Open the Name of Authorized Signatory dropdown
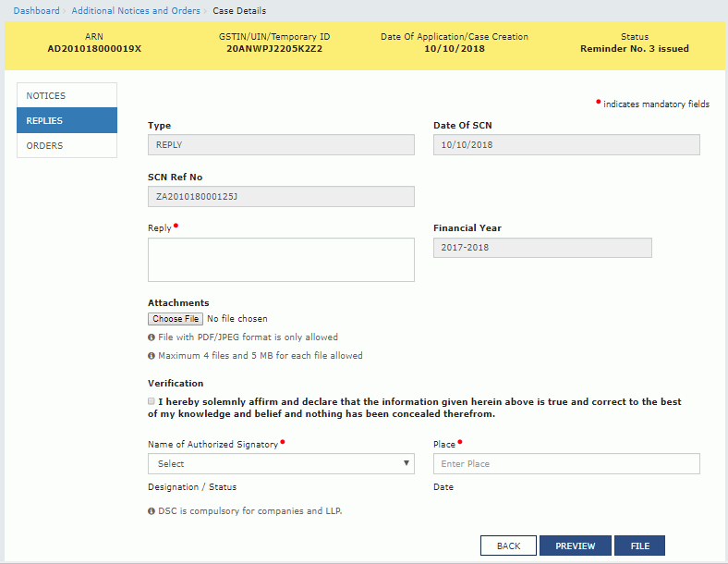Image resolution: width=728 pixels, height=564 pixels. pyautogui.click(x=281, y=463)
